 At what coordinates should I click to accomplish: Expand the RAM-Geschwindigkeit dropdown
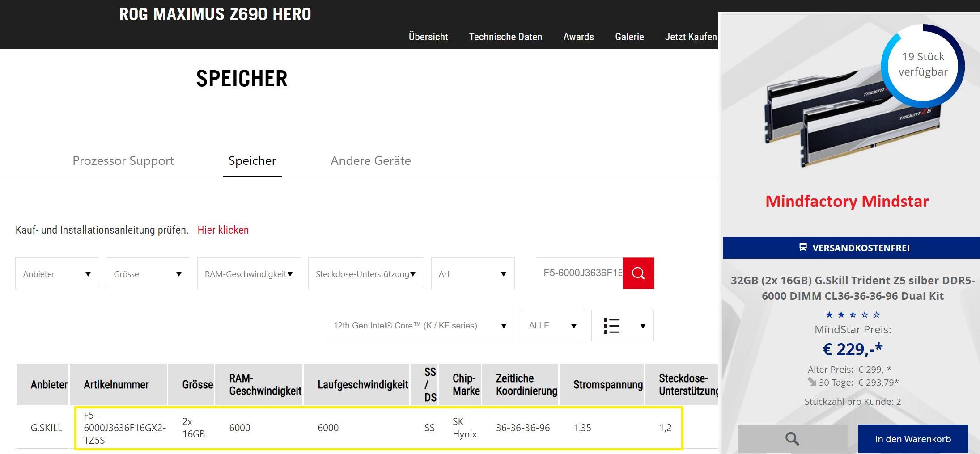coord(249,273)
